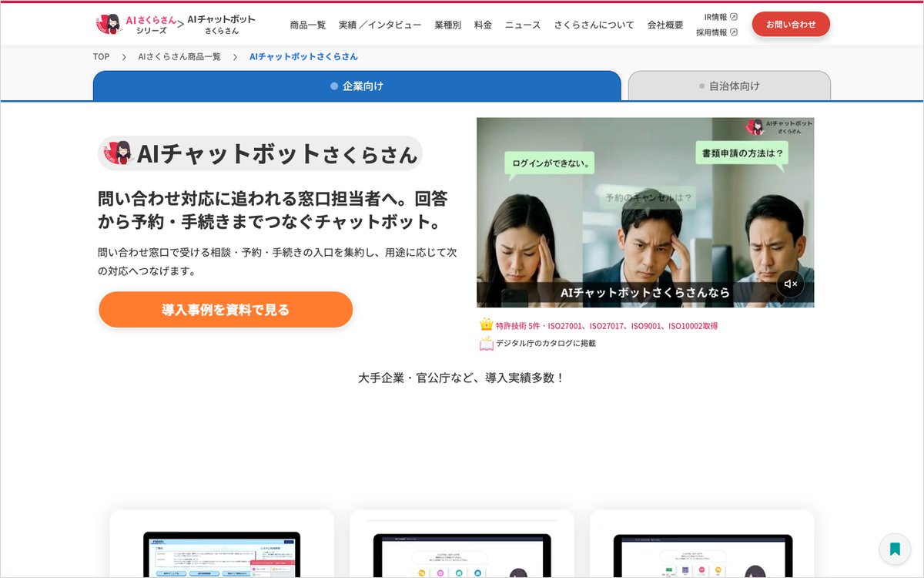Image resolution: width=924 pixels, height=578 pixels.
Task: Switch to the 自治体向け tab
Action: pos(729,86)
